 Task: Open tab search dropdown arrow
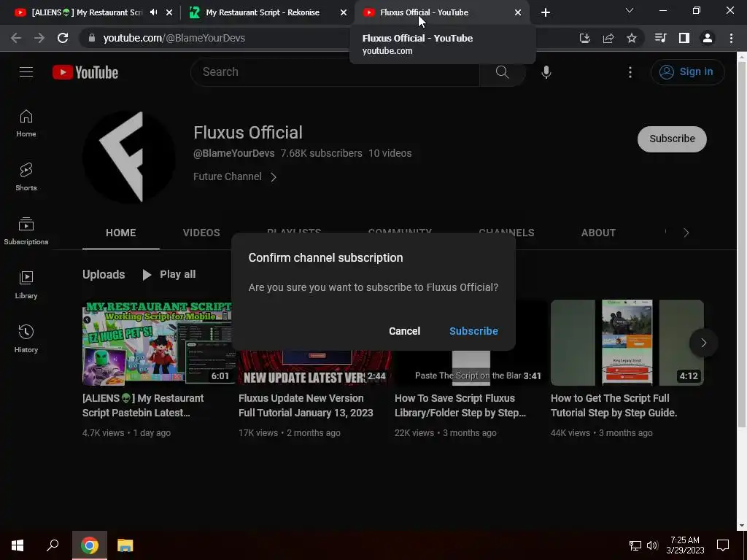(x=630, y=10)
